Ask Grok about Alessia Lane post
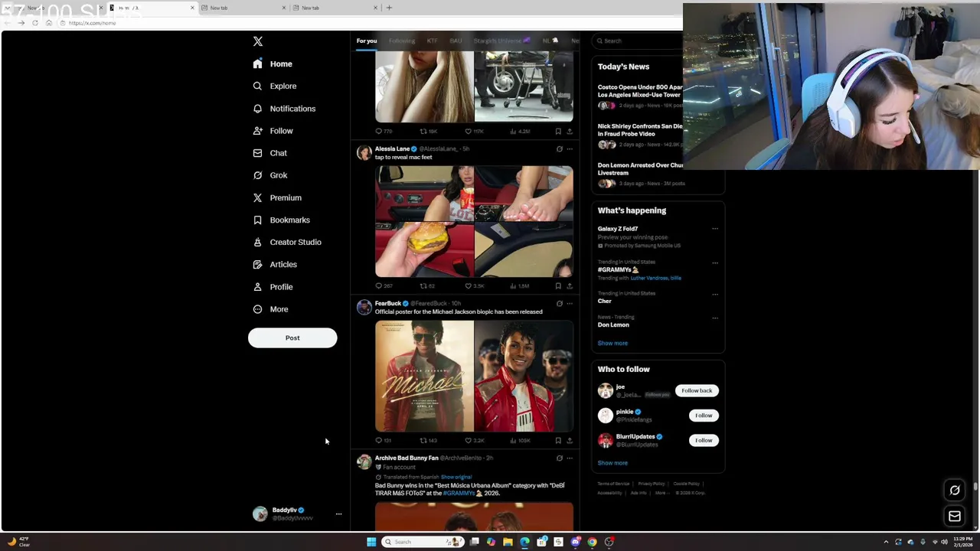The height and width of the screenshot is (551, 980). coord(559,149)
